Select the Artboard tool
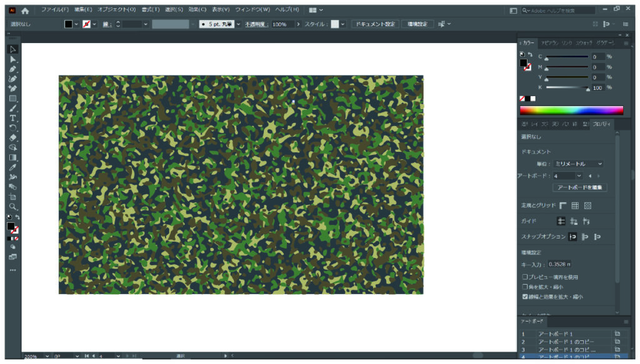 coord(12,197)
